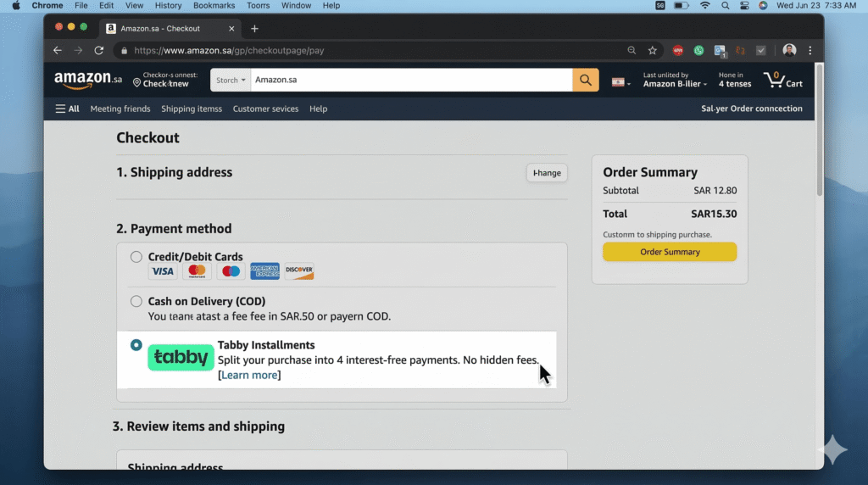Click the page vertical scrollbar
This screenshot has height=485, width=868.
(x=820, y=130)
